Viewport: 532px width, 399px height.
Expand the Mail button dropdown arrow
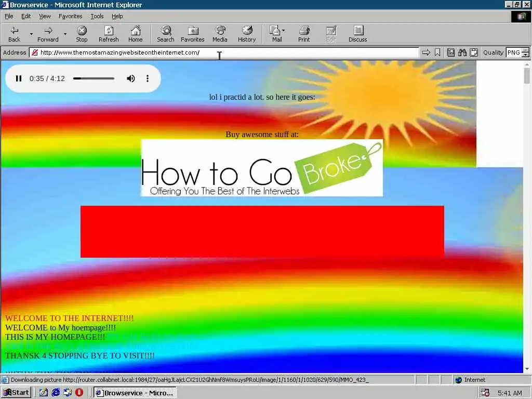point(284,31)
